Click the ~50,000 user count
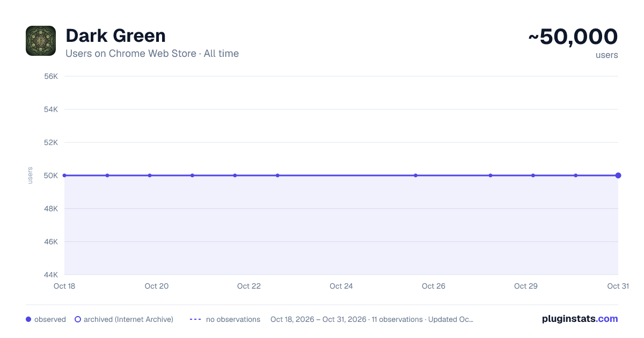The height and width of the screenshot is (338, 644). click(x=573, y=37)
